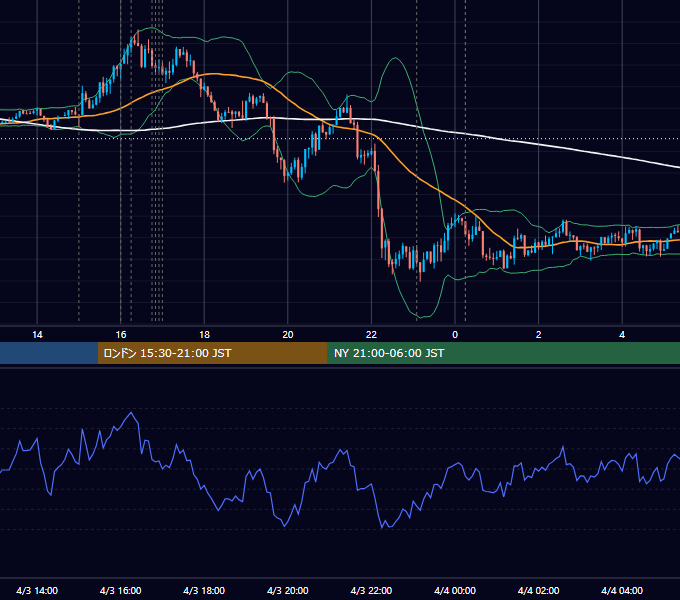Click the 16 hour axis label
The image size is (680, 600).
121,335
